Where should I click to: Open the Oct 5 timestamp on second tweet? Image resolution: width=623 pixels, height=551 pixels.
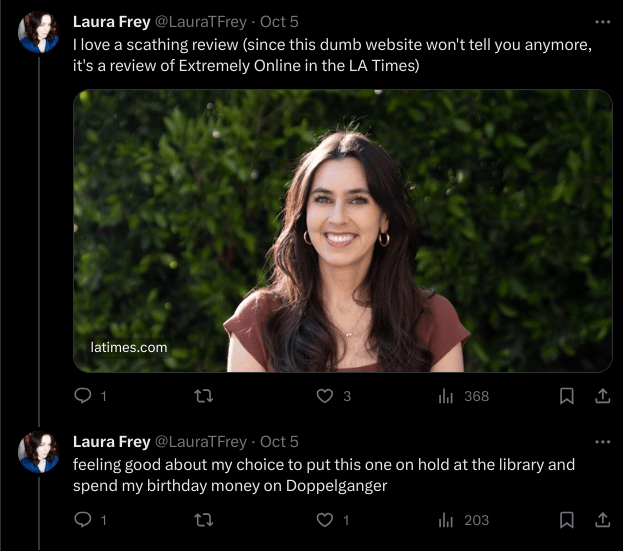tap(280, 441)
